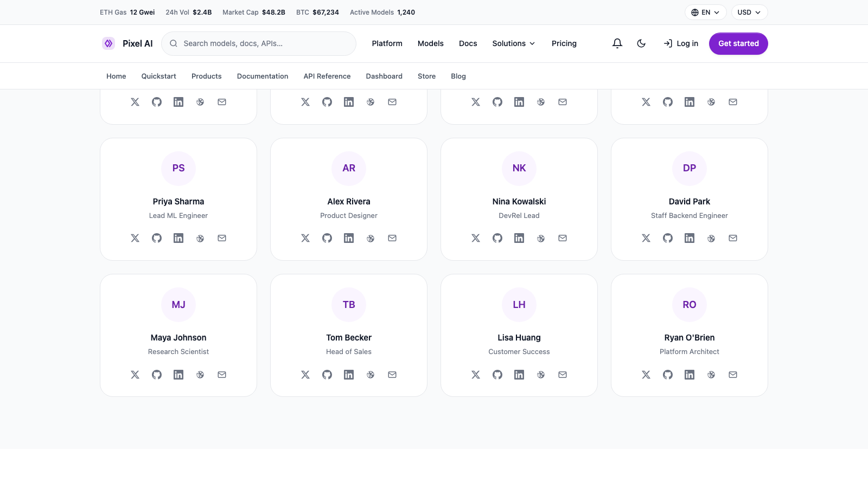Image resolution: width=868 pixels, height=488 pixels.
Task: Open David Park's GitHub icon
Action: pos(668,238)
